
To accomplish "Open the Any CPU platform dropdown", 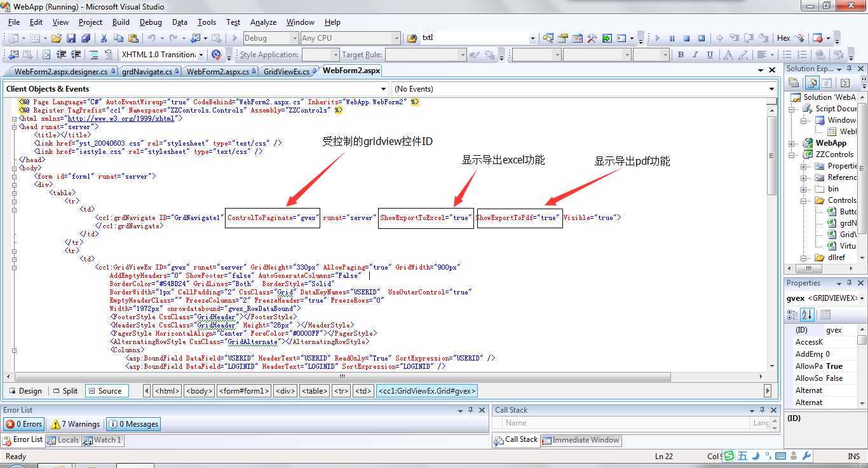I will [x=397, y=38].
